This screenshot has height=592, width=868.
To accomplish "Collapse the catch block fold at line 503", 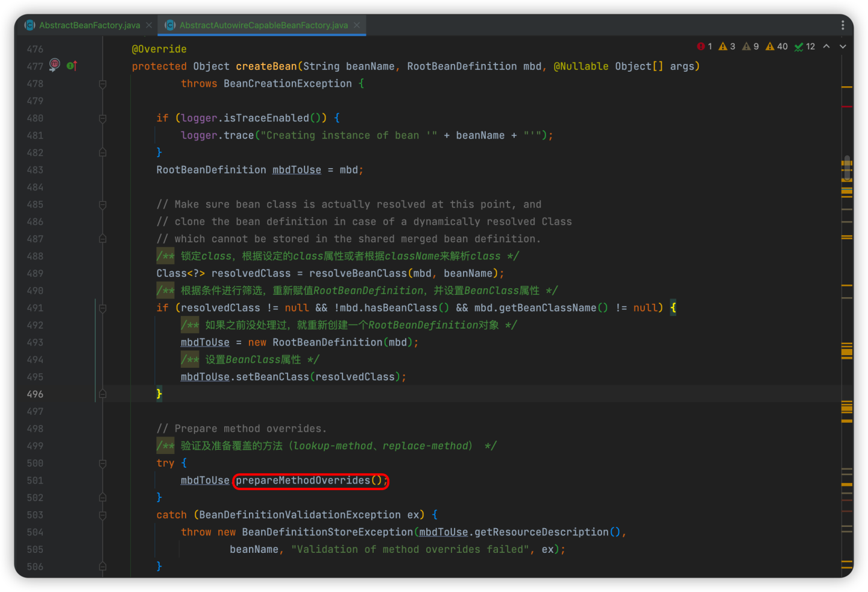I will [102, 515].
